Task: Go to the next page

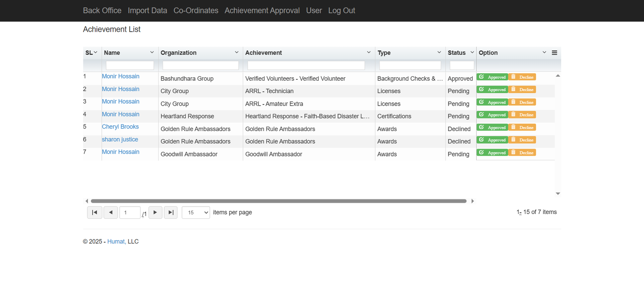Action: coord(155,212)
